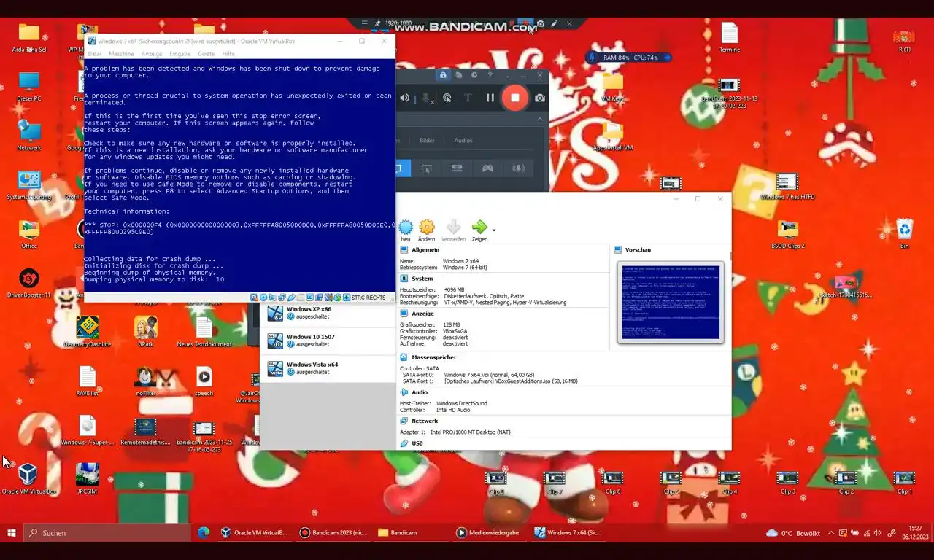Open the Eingabe menu in the VM window

[x=180, y=54]
